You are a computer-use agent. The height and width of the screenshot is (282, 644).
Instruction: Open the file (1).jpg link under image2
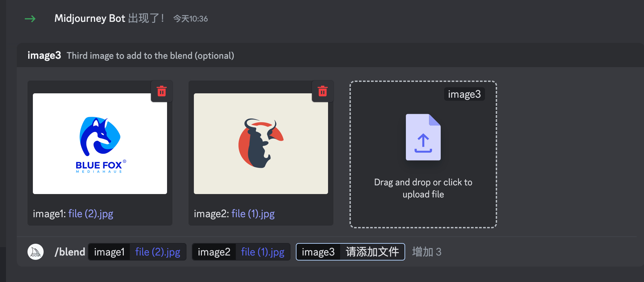253,214
